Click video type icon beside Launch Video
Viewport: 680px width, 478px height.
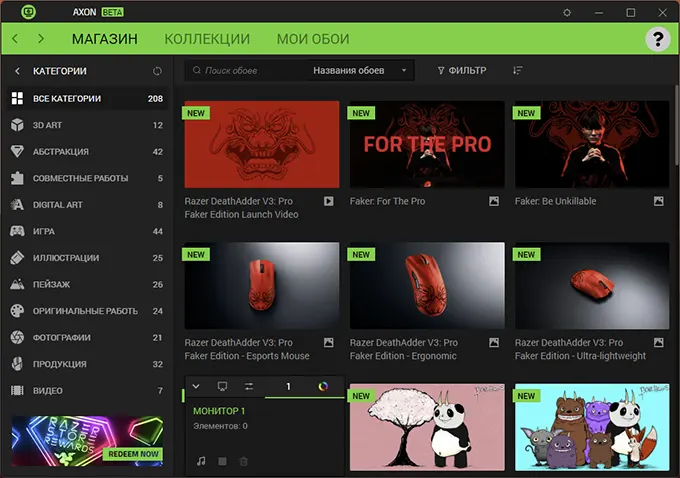coord(329,201)
